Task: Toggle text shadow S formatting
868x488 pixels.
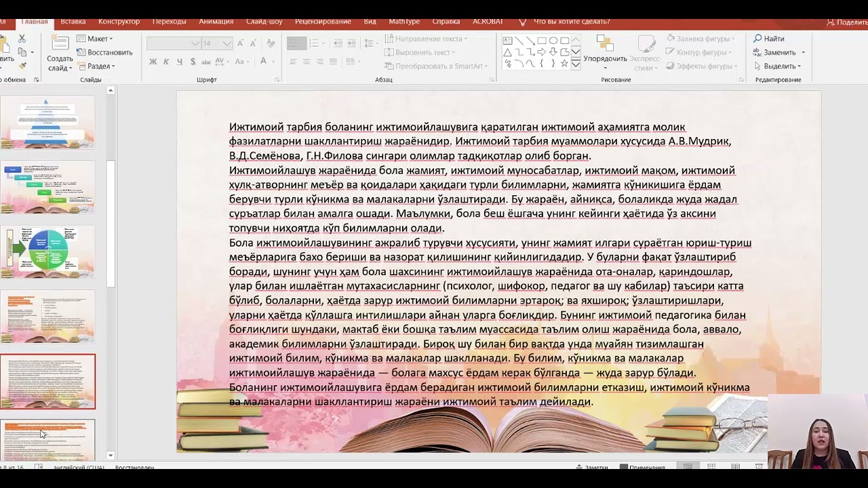Action: [x=193, y=62]
